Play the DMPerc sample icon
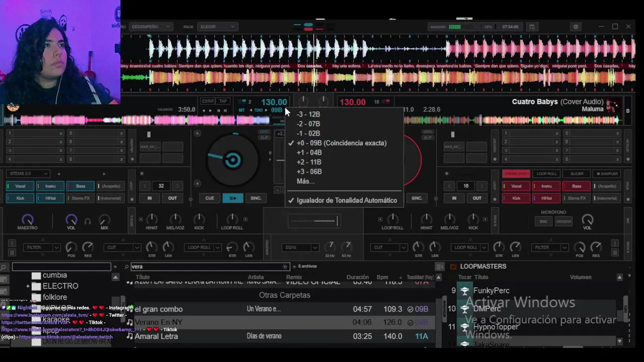Screen dimensions: 644x362 tap(465, 309)
